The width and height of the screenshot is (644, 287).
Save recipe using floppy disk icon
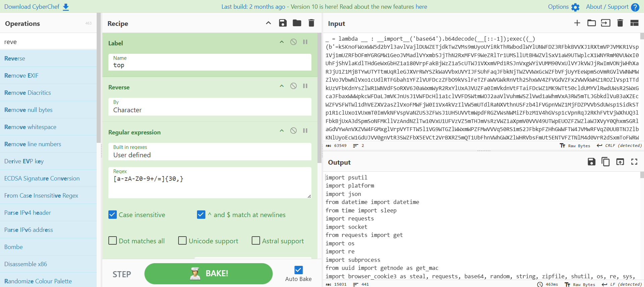tap(283, 23)
